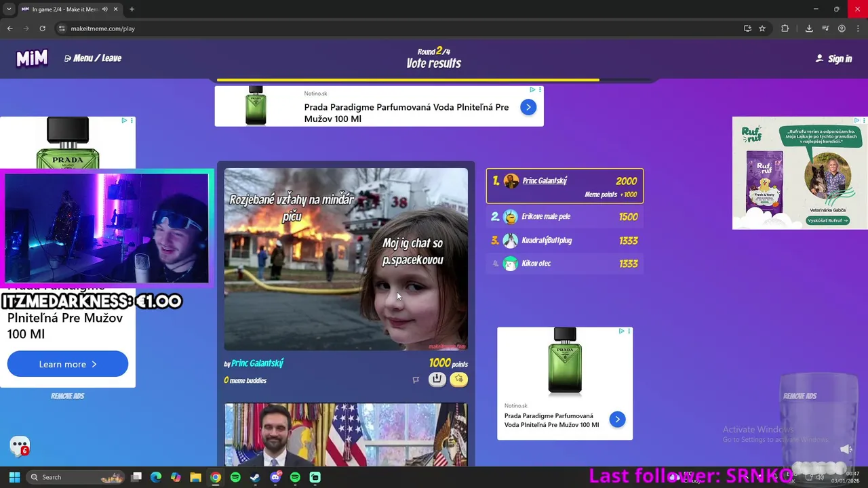View site information icon in the address bar

click(62, 28)
